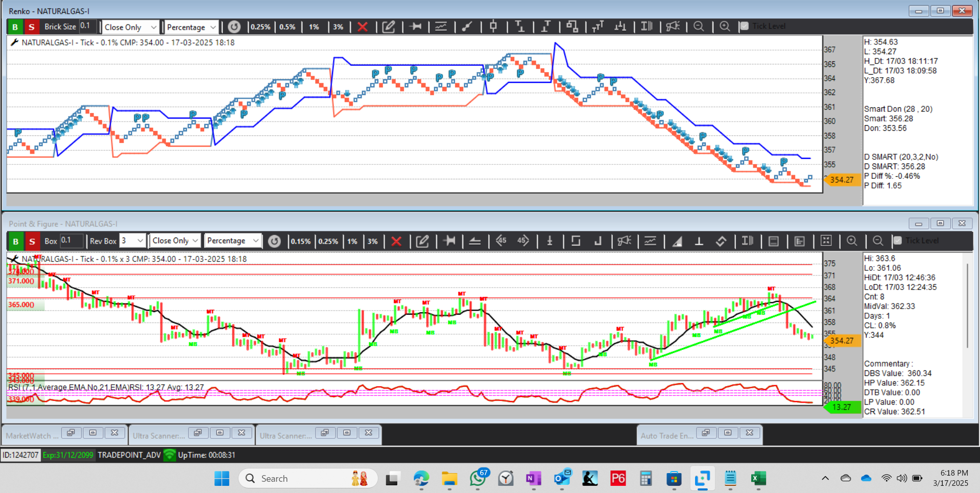Click the green B buy button in Renko toolbar
This screenshot has height=493, width=980.
click(x=15, y=27)
